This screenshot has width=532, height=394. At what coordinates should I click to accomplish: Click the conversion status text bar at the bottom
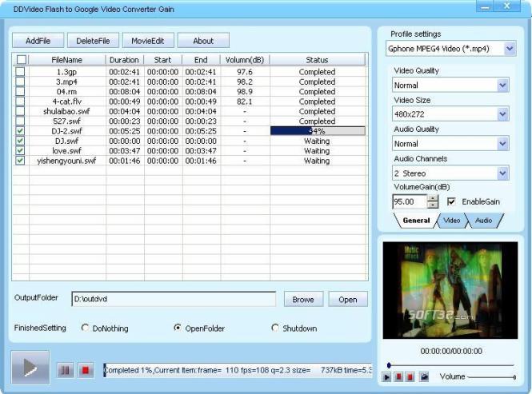click(x=238, y=370)
